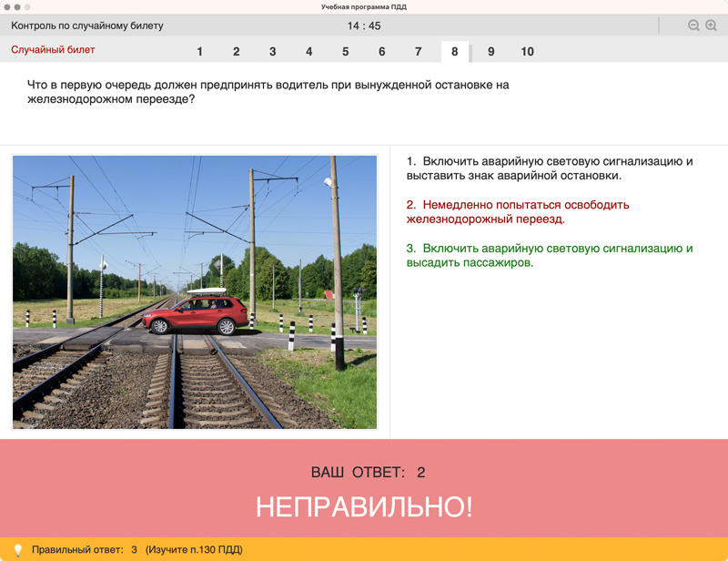Close the window using the first title bar button

coord(7,7)
